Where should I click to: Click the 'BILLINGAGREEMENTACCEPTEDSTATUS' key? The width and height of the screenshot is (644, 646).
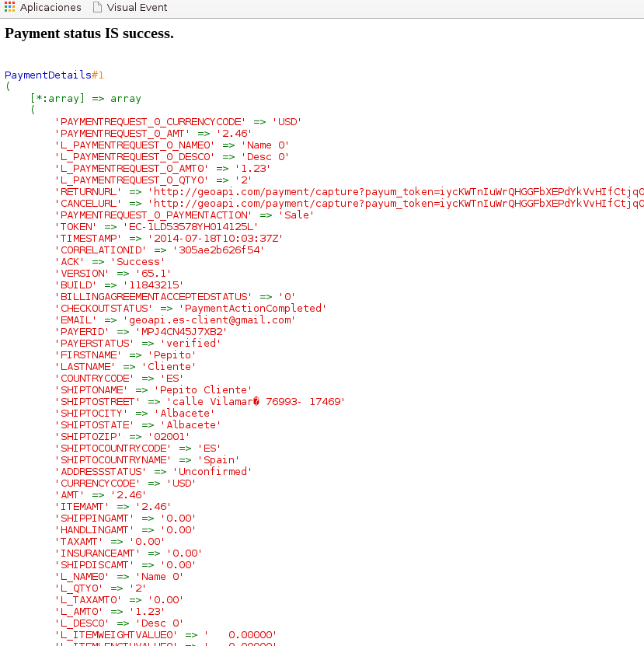[154, 297]
